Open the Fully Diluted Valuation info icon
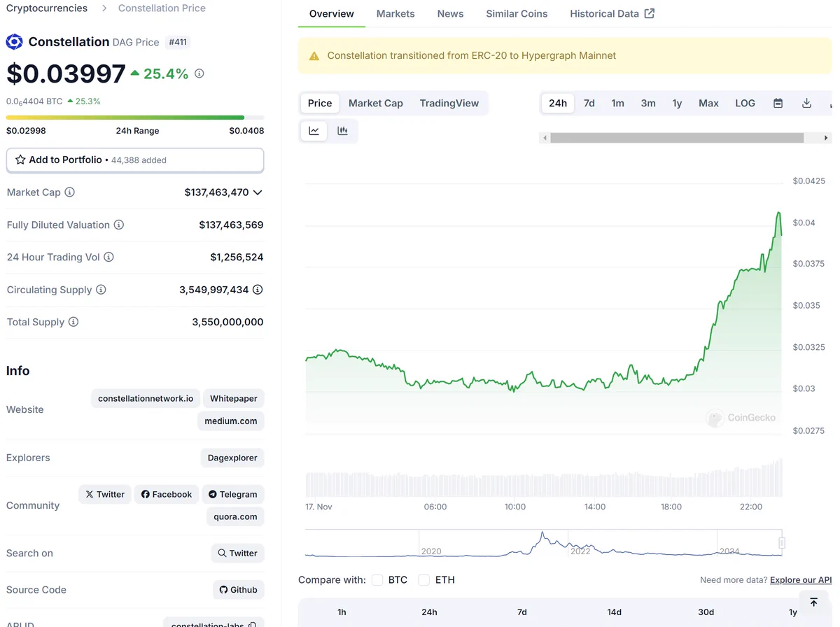This screenshot has height=627, width=840. click(119, 225)
